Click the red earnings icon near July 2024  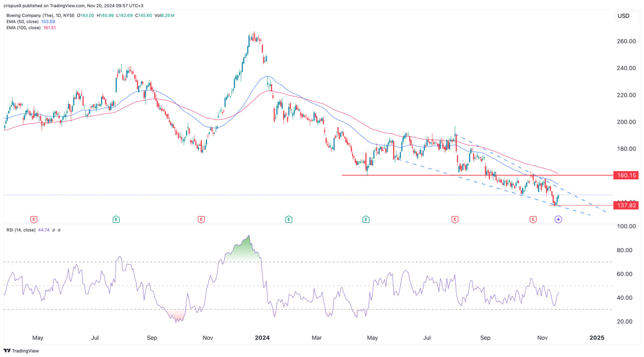coord(454,219)
